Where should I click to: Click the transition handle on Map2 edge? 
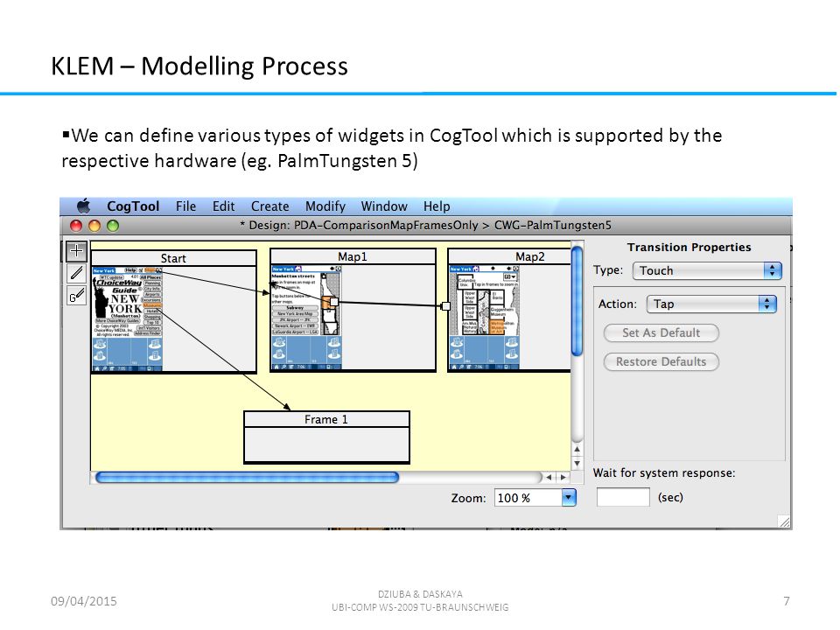click(x=445, y=306)
